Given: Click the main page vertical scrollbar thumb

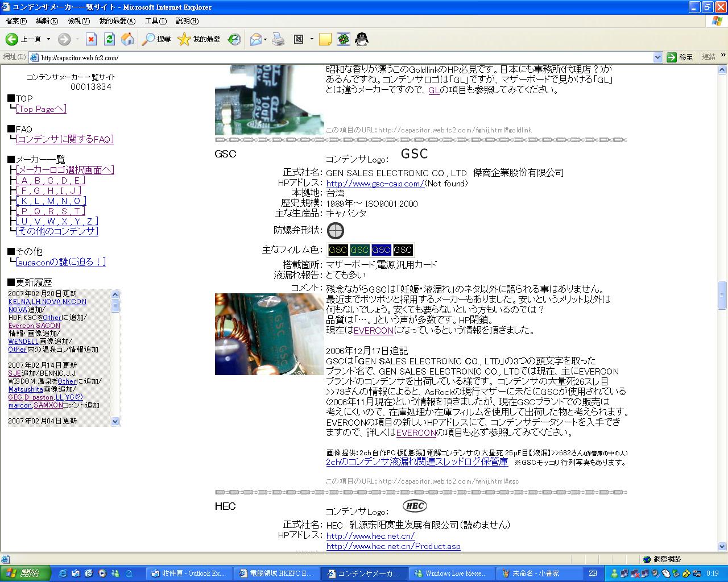Looking at the screenshot, I should coord(722,296).
